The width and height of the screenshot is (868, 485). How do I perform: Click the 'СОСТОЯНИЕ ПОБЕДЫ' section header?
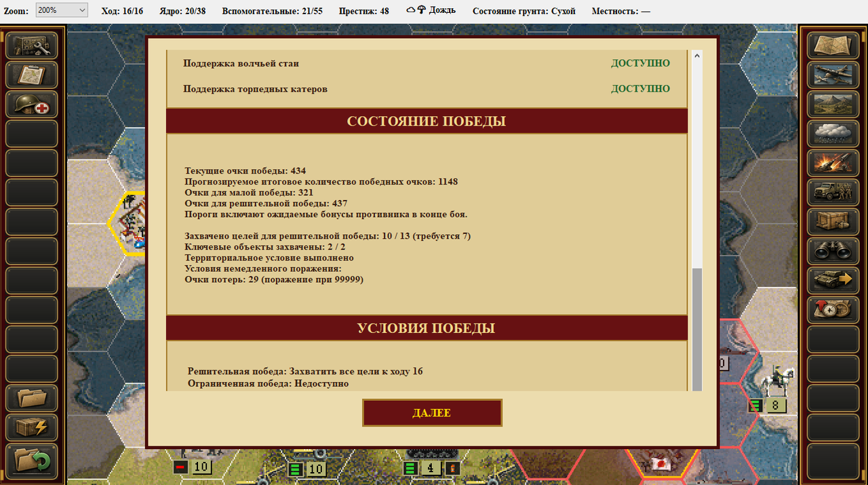click(x=427, y=121)
